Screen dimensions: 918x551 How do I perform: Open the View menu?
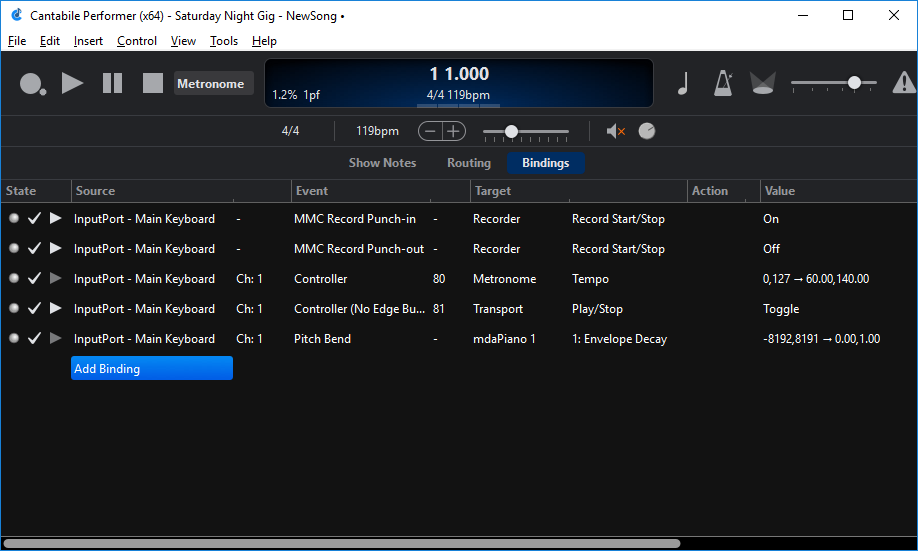point(183,41)
